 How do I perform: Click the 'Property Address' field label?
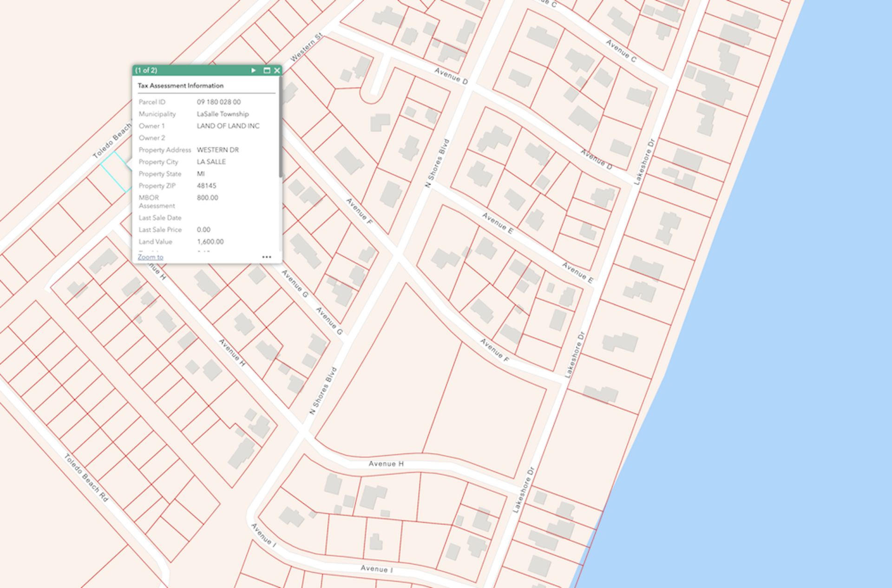tap(165, 150)
